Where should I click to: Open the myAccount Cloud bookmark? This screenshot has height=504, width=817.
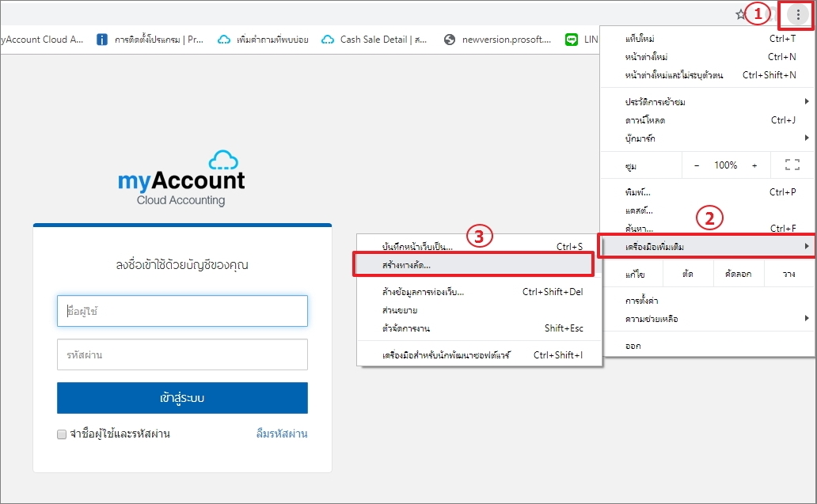click(43, 40)
